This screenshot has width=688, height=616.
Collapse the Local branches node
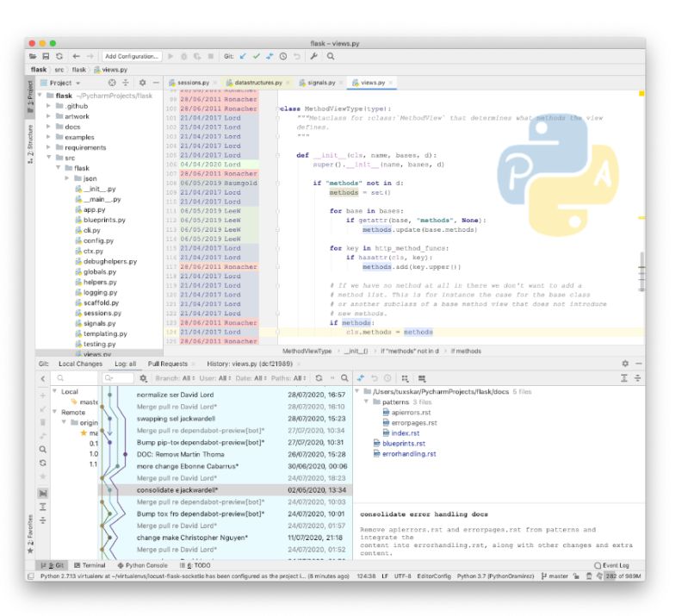pyautogui.click(x=55, y=391)
